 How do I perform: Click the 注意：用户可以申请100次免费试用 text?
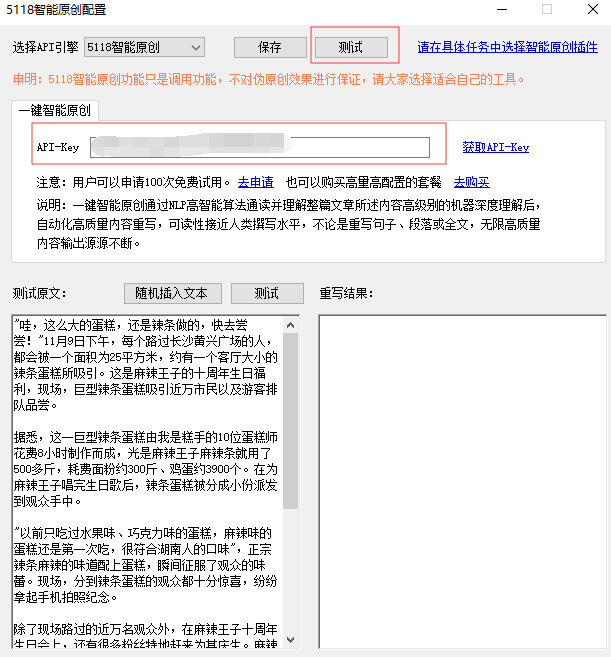tap(133, 182)
